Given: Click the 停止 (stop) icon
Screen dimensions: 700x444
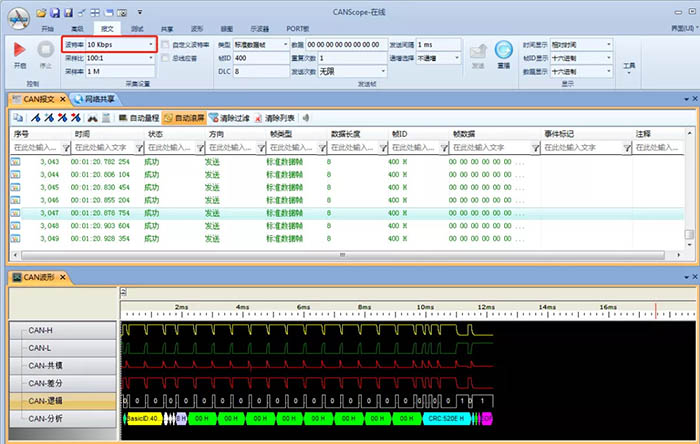Looking at the screenshot, I should tap(45, 49).
